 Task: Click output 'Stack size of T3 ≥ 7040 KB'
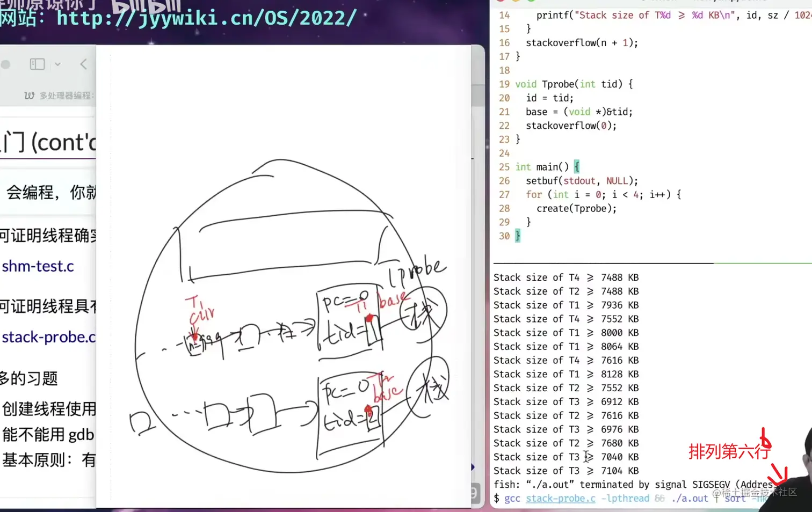click(x=566, y=457)
